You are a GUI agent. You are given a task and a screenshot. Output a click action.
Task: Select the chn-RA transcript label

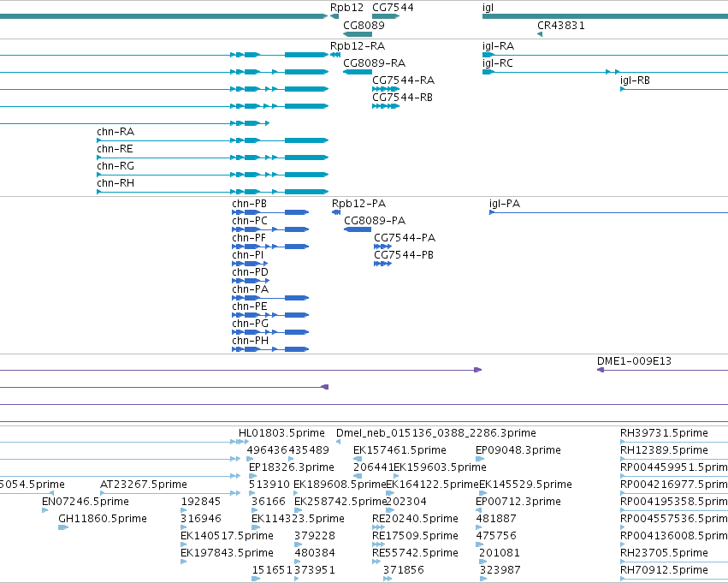click(x=115, y=132)
